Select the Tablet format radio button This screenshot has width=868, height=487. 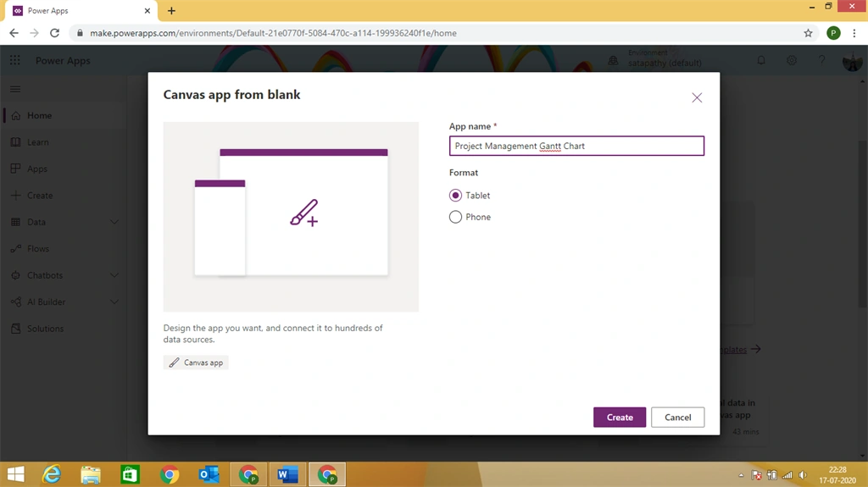[455, 196]
